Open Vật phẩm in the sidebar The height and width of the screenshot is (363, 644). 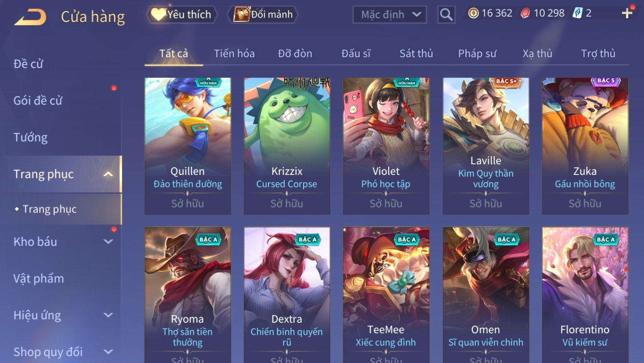(x=39, y=279)
